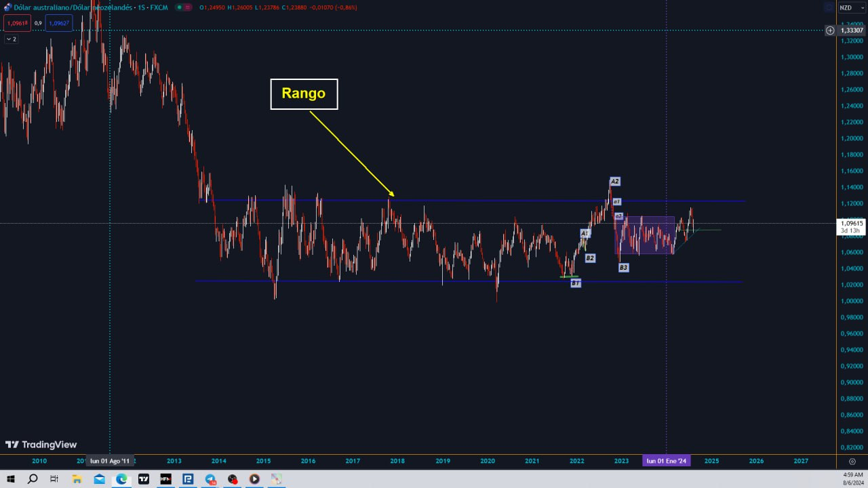Click the blue buy price button 1,0962

59,23
